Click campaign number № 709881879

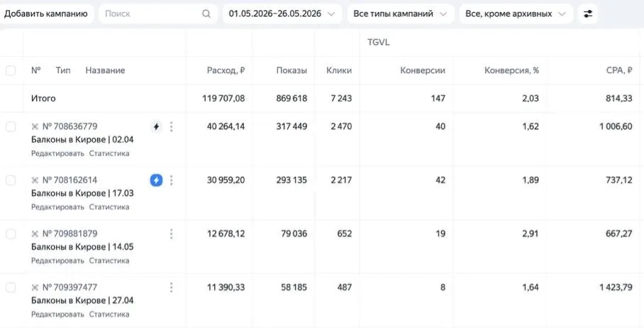[70, 234]
